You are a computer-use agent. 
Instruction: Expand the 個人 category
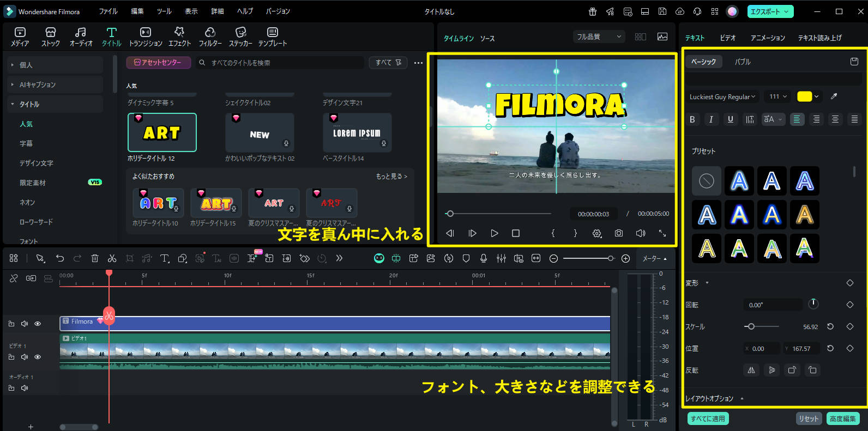click(x=56, y=65)
